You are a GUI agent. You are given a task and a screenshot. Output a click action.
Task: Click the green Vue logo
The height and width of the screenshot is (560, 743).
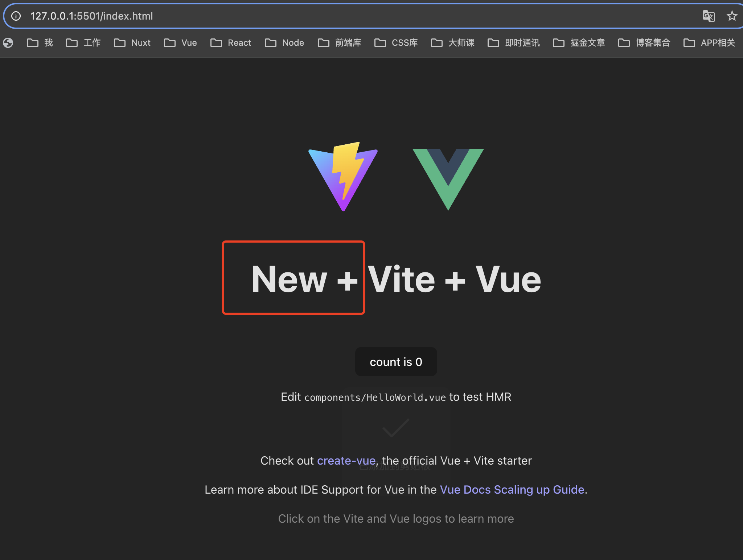coord(448,180)
